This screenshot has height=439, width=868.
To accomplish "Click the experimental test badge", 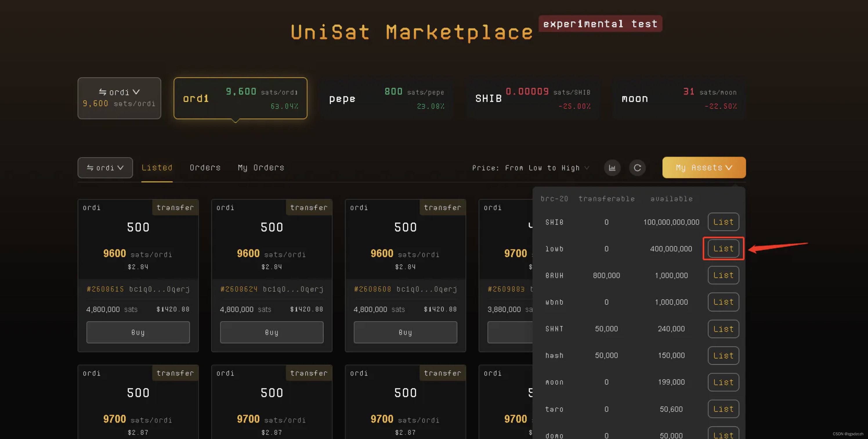I will tap(600, 24).
